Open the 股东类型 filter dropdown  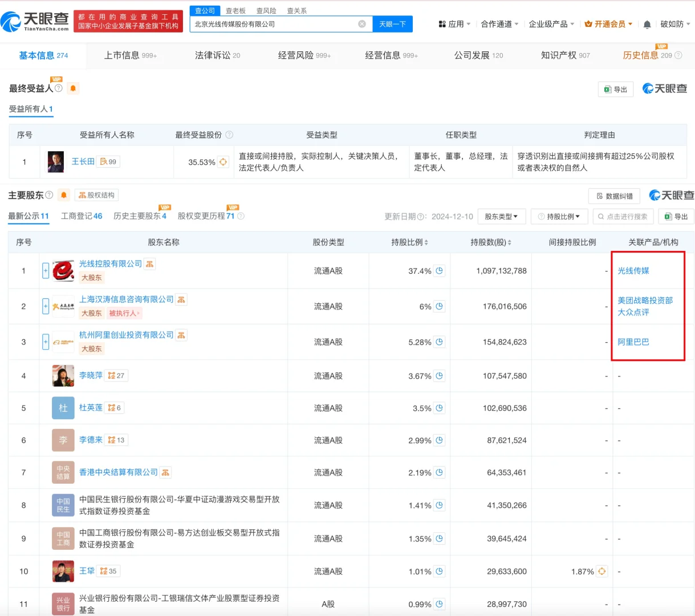point(502,216)
